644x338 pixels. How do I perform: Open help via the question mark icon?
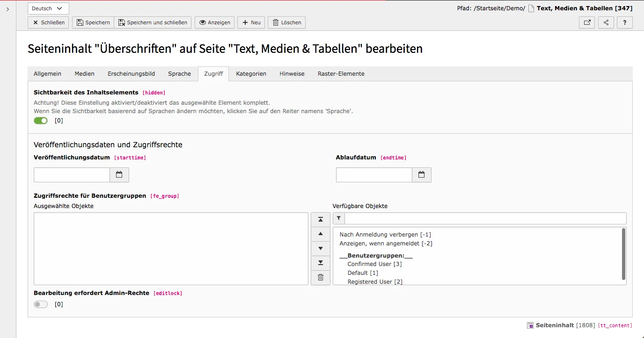click(x=624, y=22)
